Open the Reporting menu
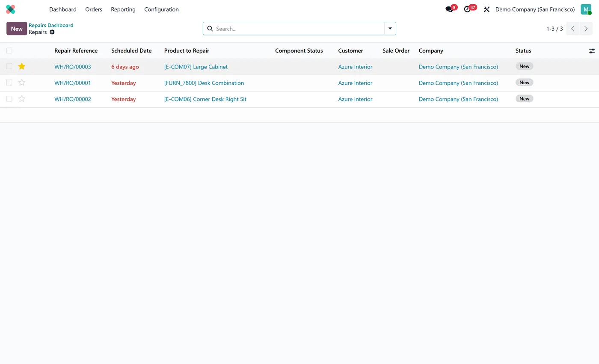 [x=123, y=9]
